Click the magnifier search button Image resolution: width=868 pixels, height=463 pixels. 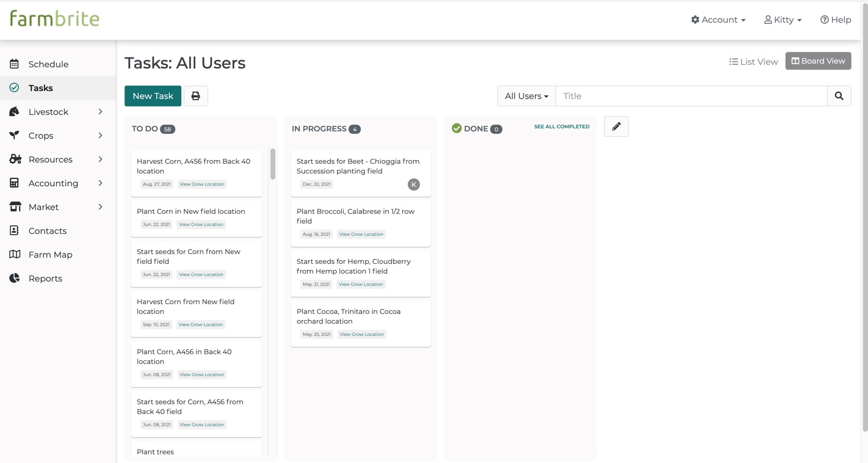[x=839, y=96]
